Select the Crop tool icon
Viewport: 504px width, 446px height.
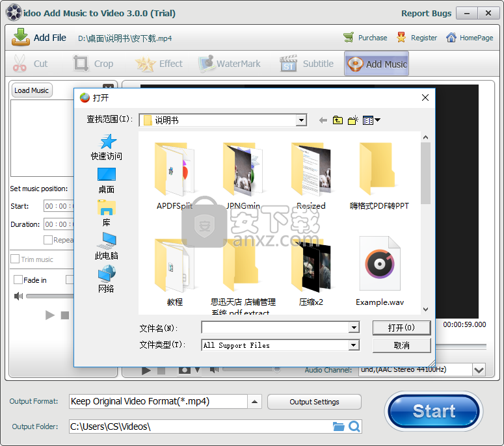click(81, 63)
